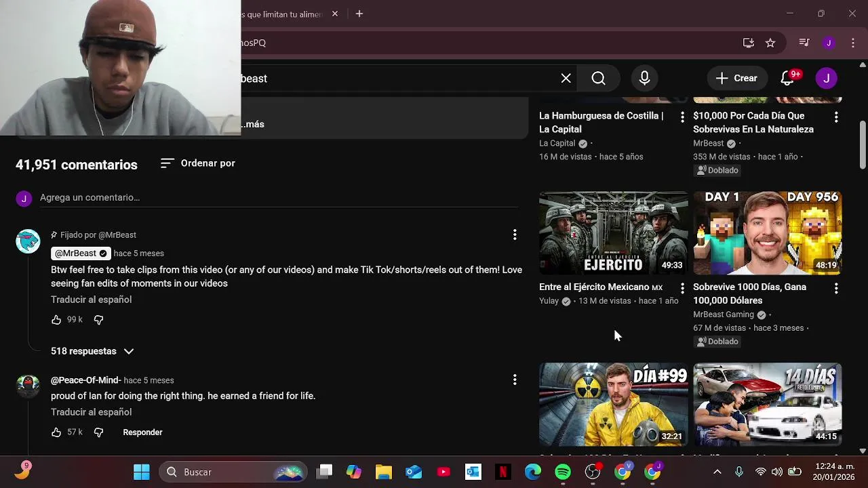This screenshot has width=868, height=488.
Task: Show hidden system tray icons
Action: coord(717,472)
